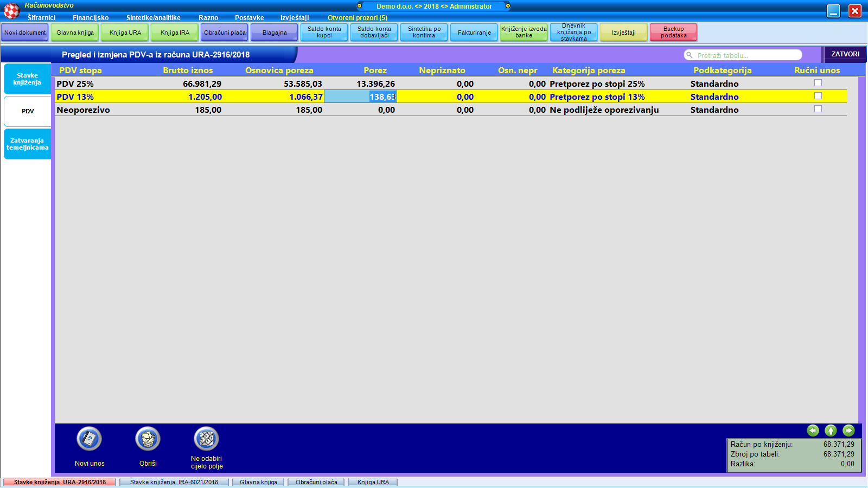Click the green left arrow navigation icon

pyautogui.click(x=813, y=431)
